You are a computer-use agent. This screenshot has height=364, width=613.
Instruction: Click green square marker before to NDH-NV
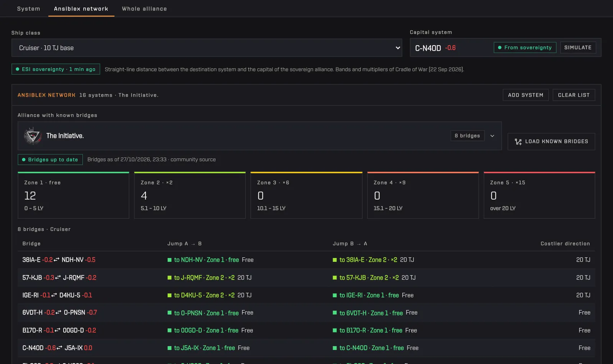pos(169,260)
